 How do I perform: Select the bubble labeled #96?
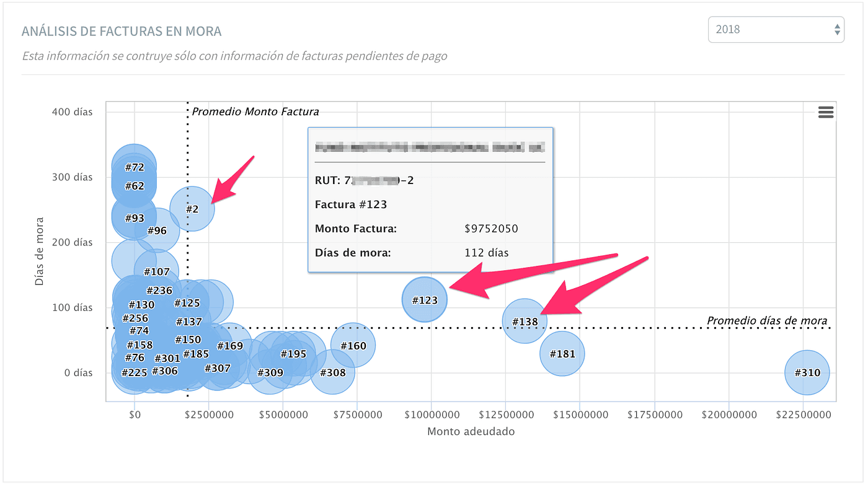coord(157,230)
